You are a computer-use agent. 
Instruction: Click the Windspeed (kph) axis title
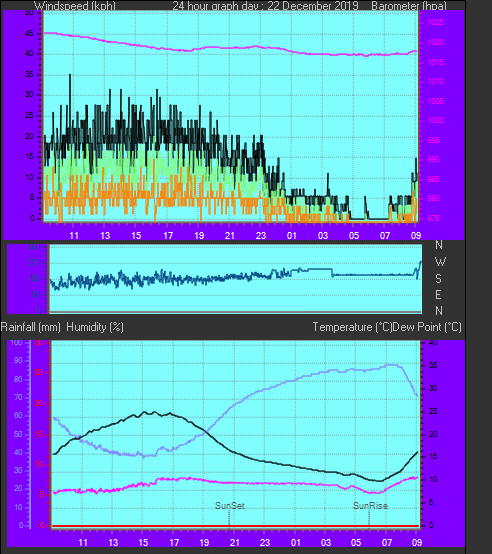click(75, 6)
